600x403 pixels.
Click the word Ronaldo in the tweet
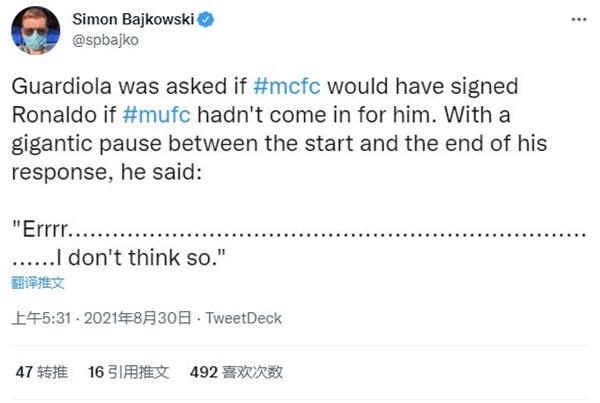point(54,115)
